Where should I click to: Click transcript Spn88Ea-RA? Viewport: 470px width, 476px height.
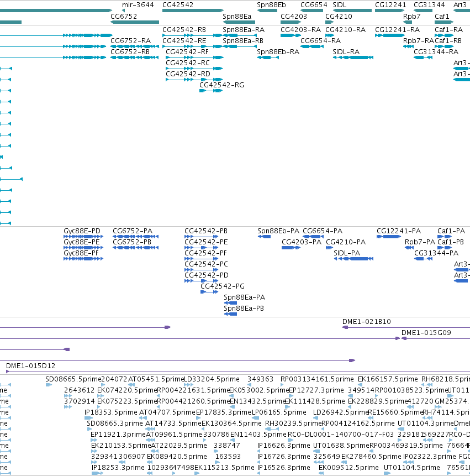tap(244, 30)
